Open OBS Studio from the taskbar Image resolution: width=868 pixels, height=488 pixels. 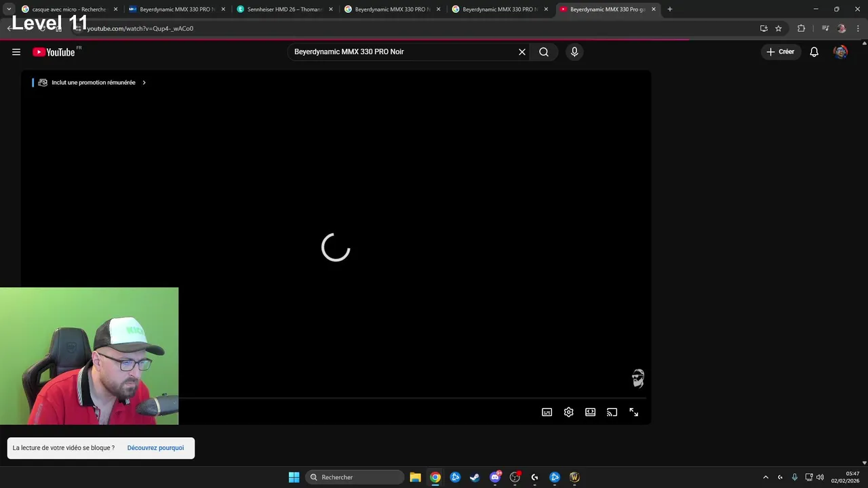pos(515,477)
